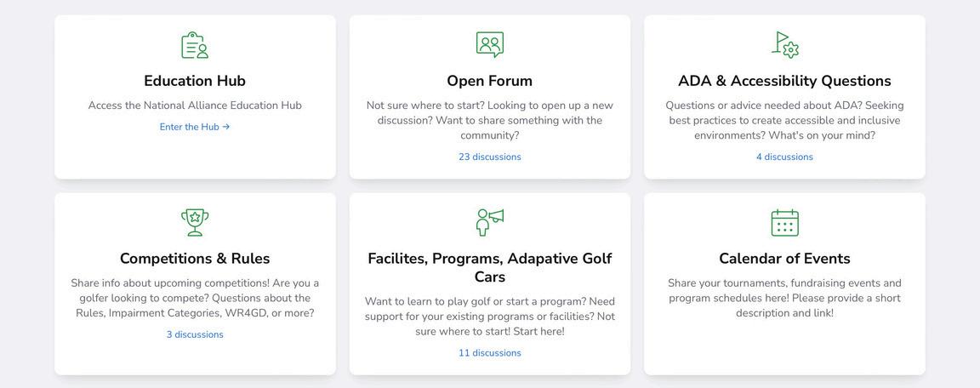Select the Education Hub heading
Screen dimensions: 980x388
[x=195, y=81]
